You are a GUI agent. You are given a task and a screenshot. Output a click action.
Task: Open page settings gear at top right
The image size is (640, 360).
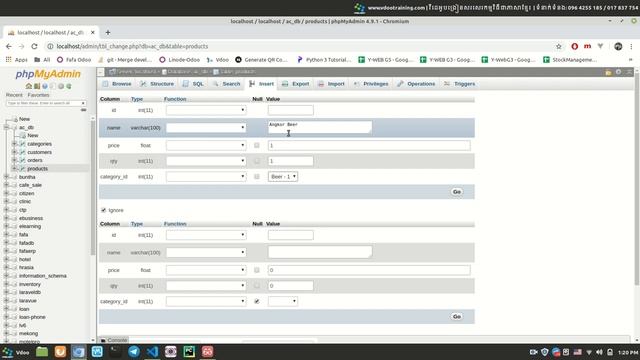click(x=618, y=72)
